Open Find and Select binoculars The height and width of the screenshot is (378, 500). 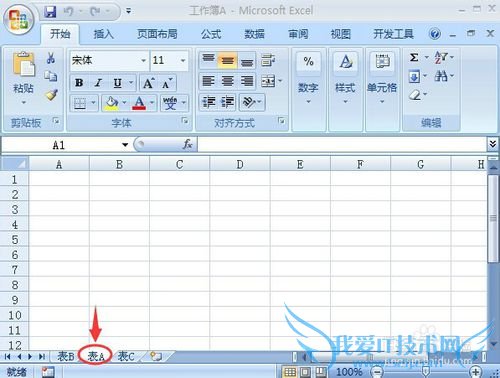coord(441,77)
